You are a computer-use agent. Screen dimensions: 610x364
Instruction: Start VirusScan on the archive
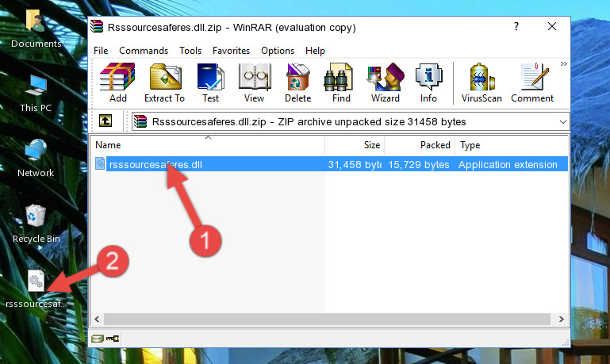481,82
